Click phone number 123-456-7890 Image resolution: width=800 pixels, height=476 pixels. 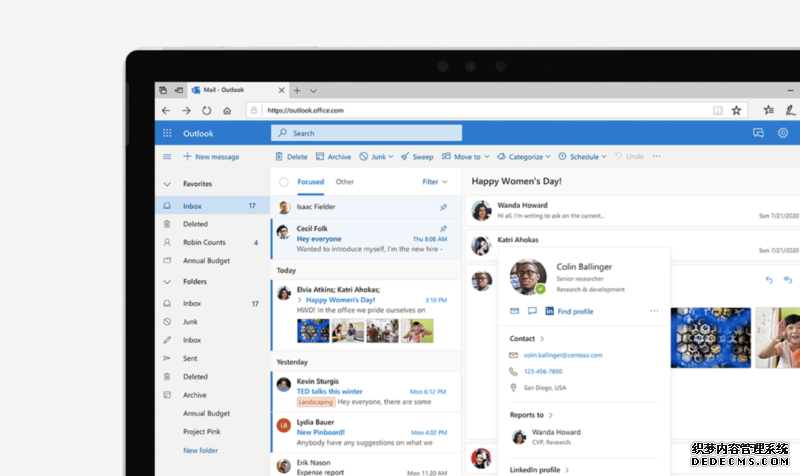click(543, 371)
